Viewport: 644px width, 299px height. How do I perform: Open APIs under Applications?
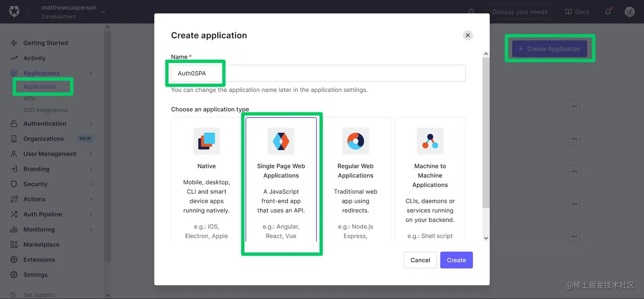coord(29,99)
